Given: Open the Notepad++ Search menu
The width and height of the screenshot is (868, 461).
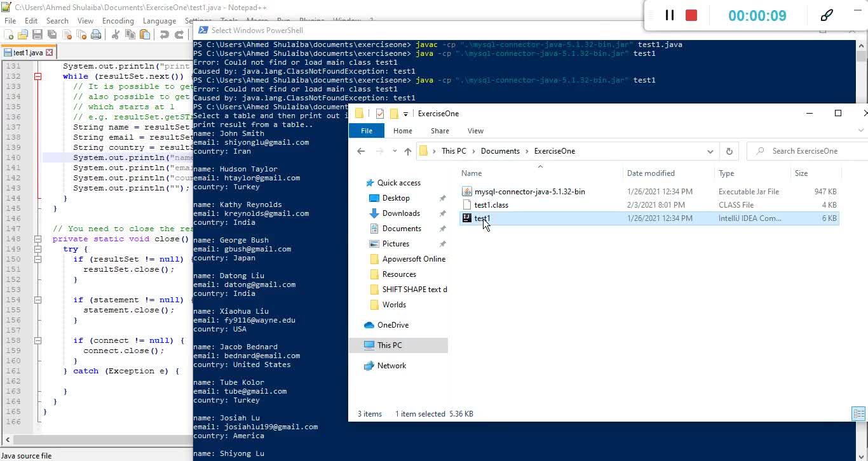Looking at the screenshot, I should click(x=57, y=21).
